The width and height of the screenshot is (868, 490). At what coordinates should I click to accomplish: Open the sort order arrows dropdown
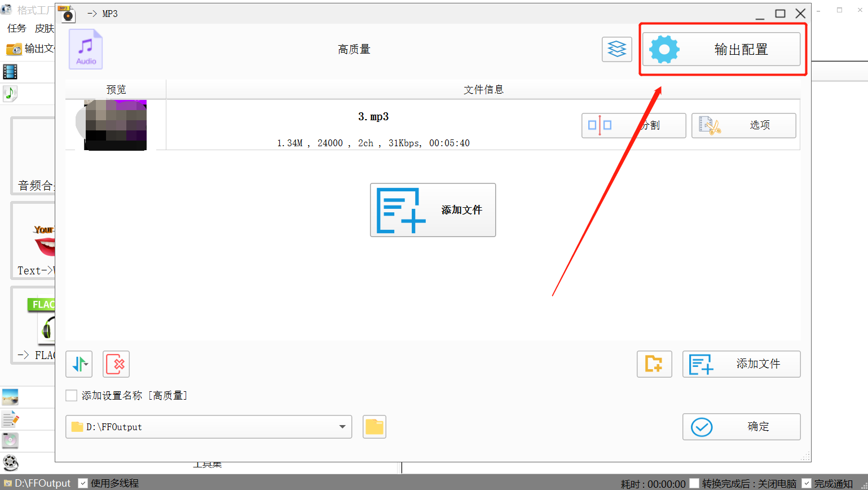pyautogui.click(x=79, y=364)
